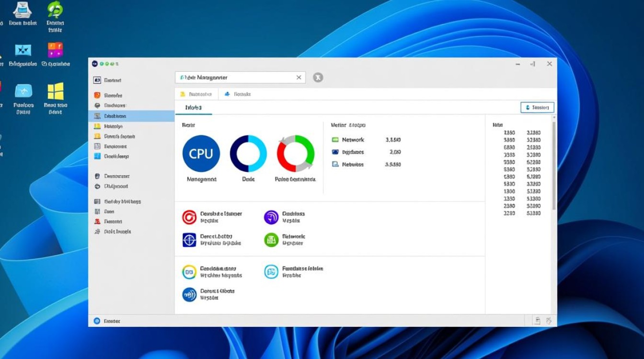The height and width of the screenshot is (359, 644).
Task: Clear the search box using the X
Action: tap(299, 78)
